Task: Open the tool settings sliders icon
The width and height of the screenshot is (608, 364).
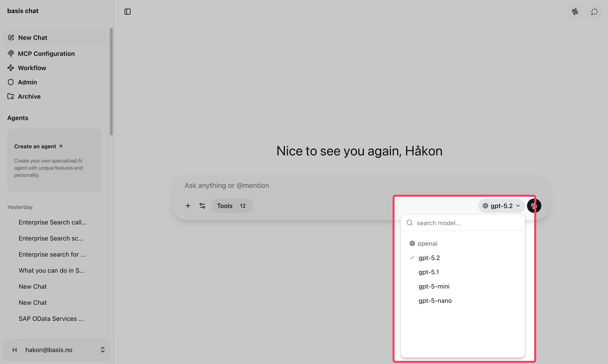Action: (202, 206)
